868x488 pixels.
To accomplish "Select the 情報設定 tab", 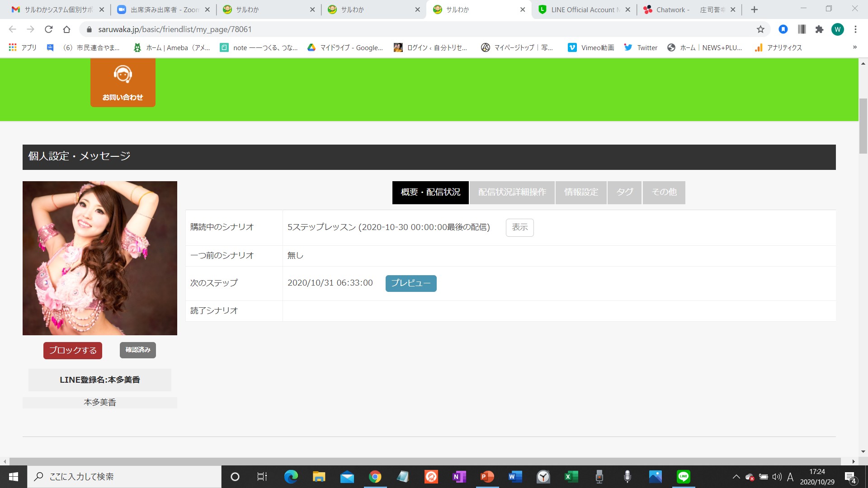I will [581, 192].
